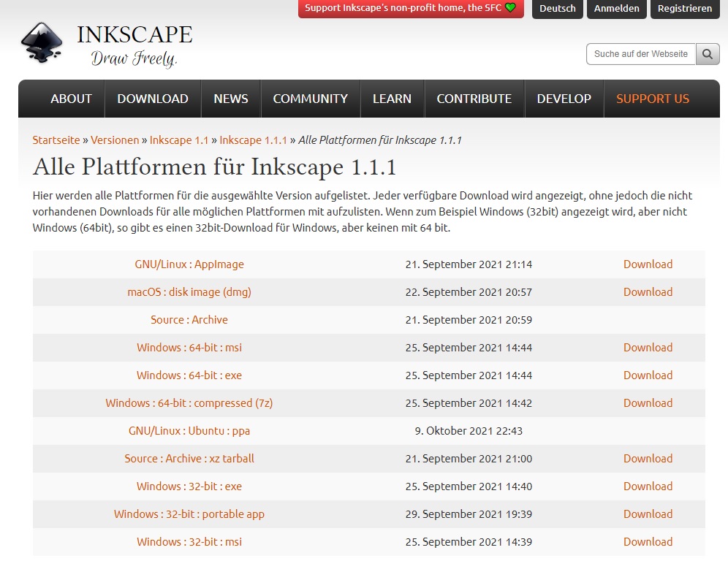Download the GNU/Linux AppImage
This screenshot has width=728, height=561.
tap(648, 264)
